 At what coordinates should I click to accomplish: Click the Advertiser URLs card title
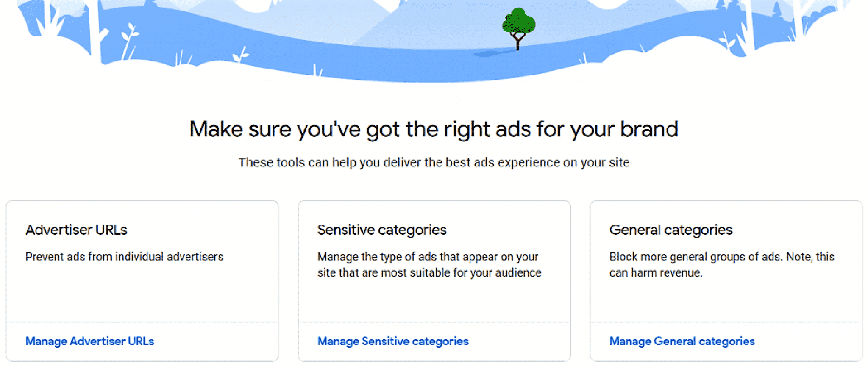coord(76,230)
